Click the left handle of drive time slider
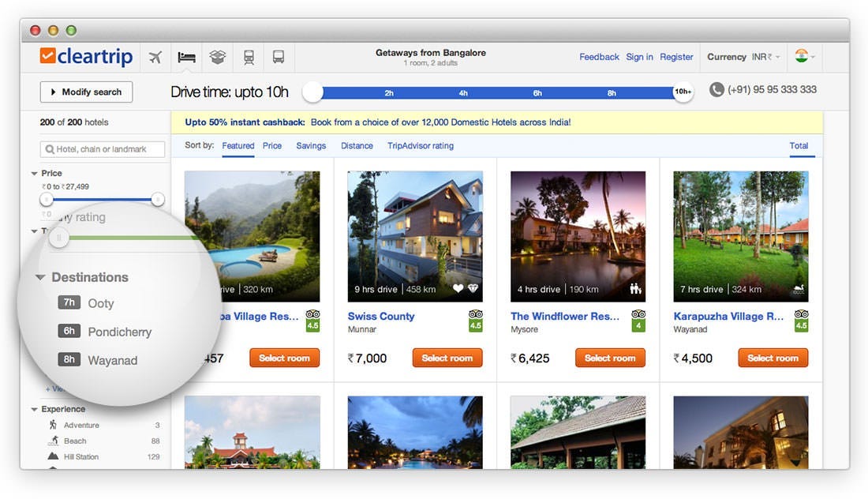 312,92
